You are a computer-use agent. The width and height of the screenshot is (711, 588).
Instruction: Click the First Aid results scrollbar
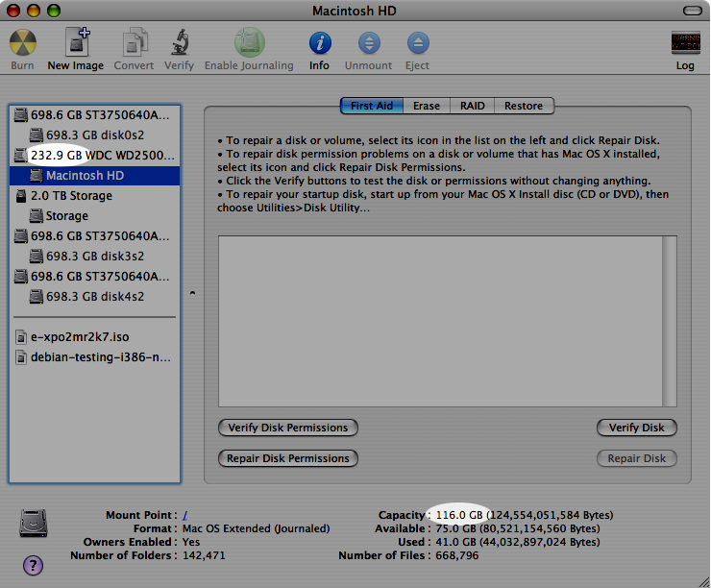click(670, 321)
